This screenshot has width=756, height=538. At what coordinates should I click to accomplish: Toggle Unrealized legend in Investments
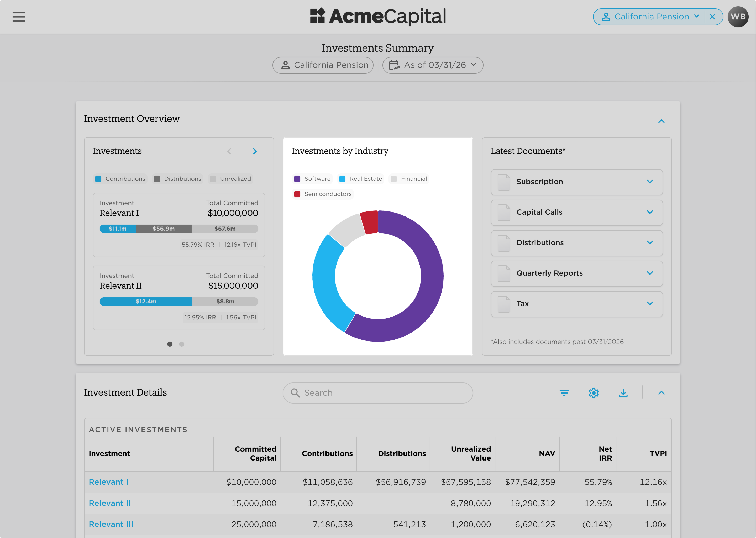coord(231,179)
